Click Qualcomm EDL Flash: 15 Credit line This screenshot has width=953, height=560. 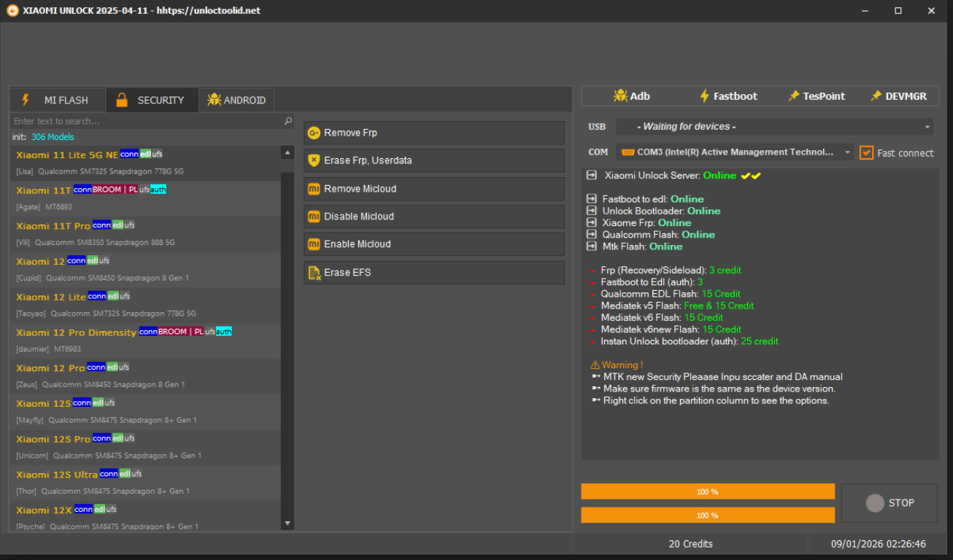click(x=671, y=294)
